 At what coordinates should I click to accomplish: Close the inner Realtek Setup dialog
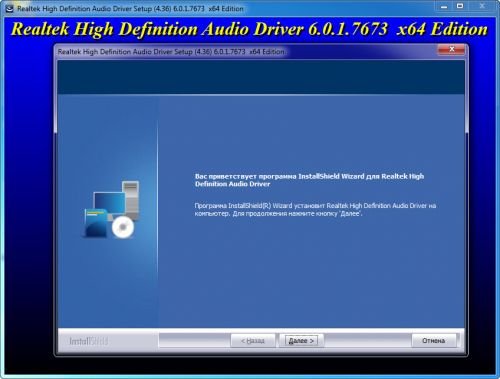tap(451, 50)
